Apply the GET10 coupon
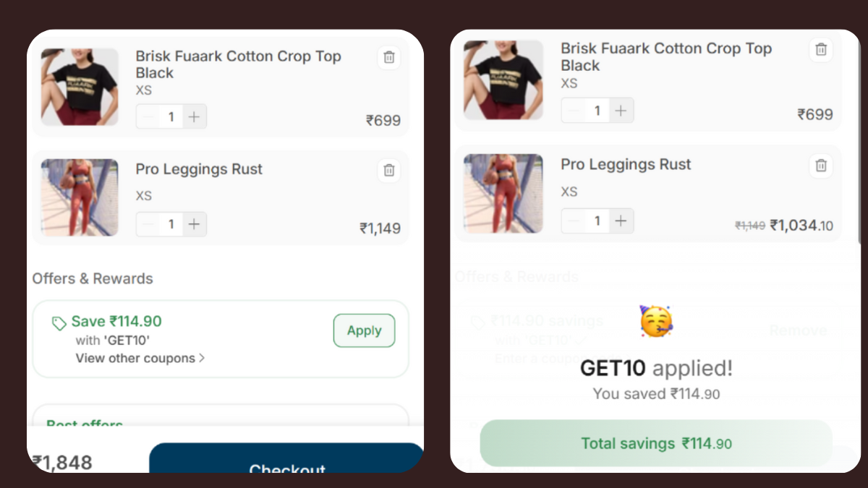 tap(364, 330)
